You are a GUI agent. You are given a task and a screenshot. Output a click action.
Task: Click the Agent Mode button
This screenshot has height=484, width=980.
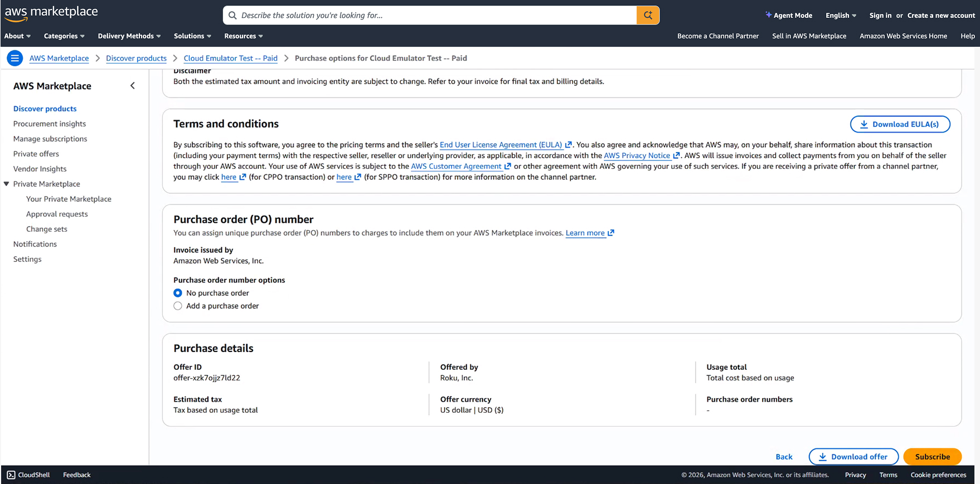789,16
